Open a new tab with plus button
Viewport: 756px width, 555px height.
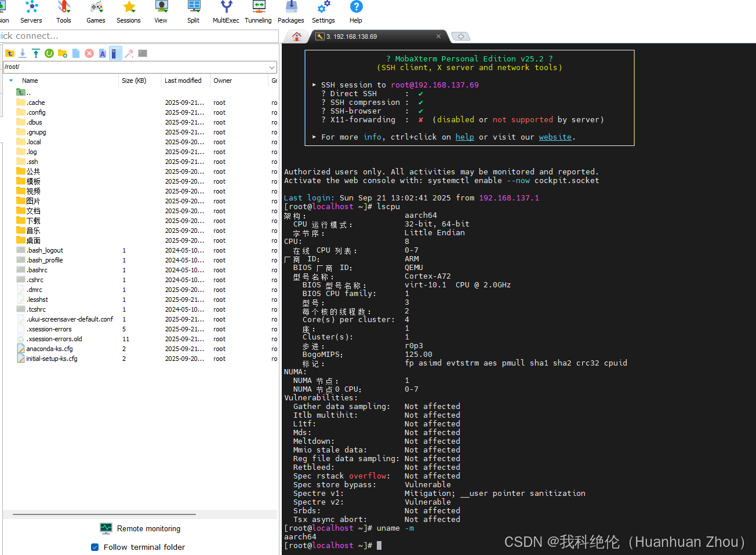[460, 36]
